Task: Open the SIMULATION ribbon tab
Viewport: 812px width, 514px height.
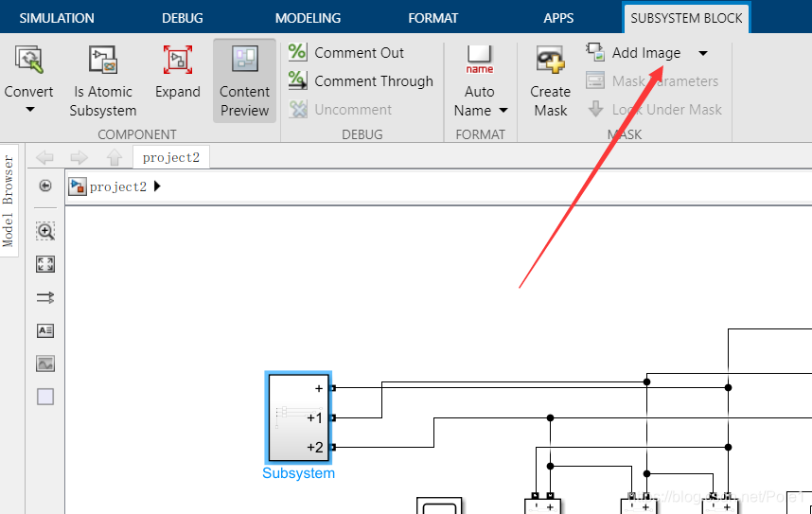Action: click(57, 18)
